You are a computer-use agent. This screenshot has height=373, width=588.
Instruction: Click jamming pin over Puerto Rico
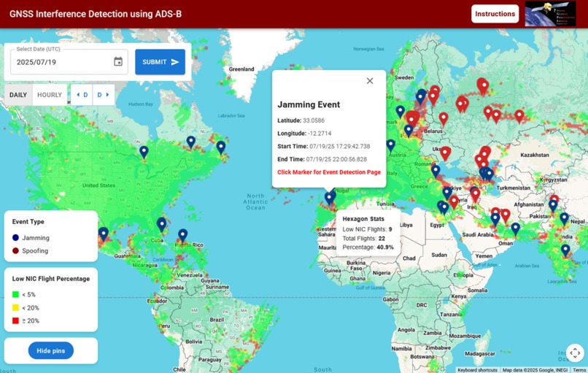coord(182,235)
